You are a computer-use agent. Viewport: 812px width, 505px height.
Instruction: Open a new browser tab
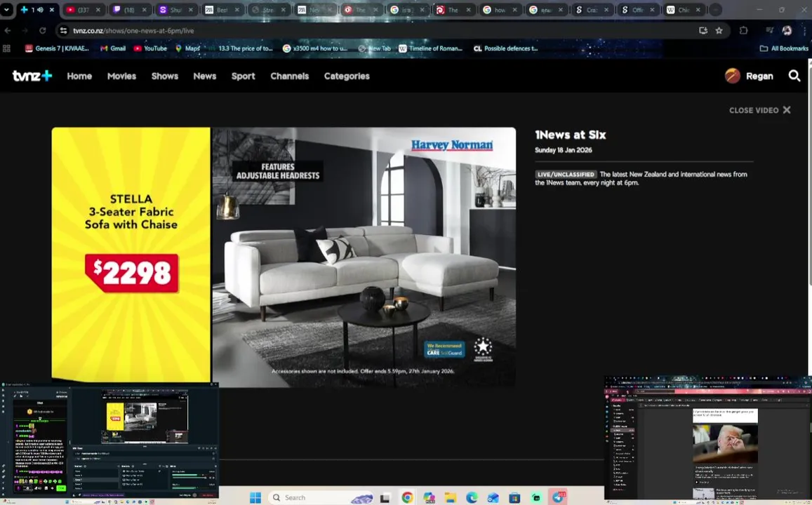coord(715,10)
